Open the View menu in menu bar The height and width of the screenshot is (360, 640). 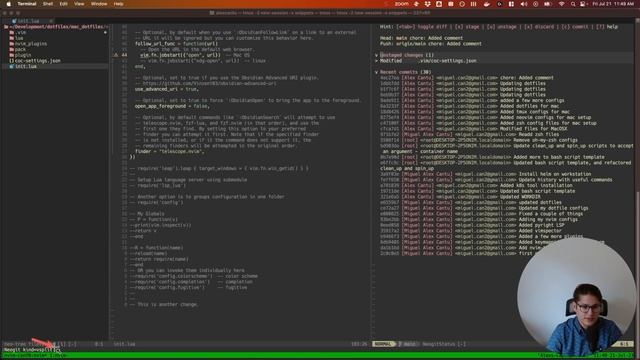point(79,4)
